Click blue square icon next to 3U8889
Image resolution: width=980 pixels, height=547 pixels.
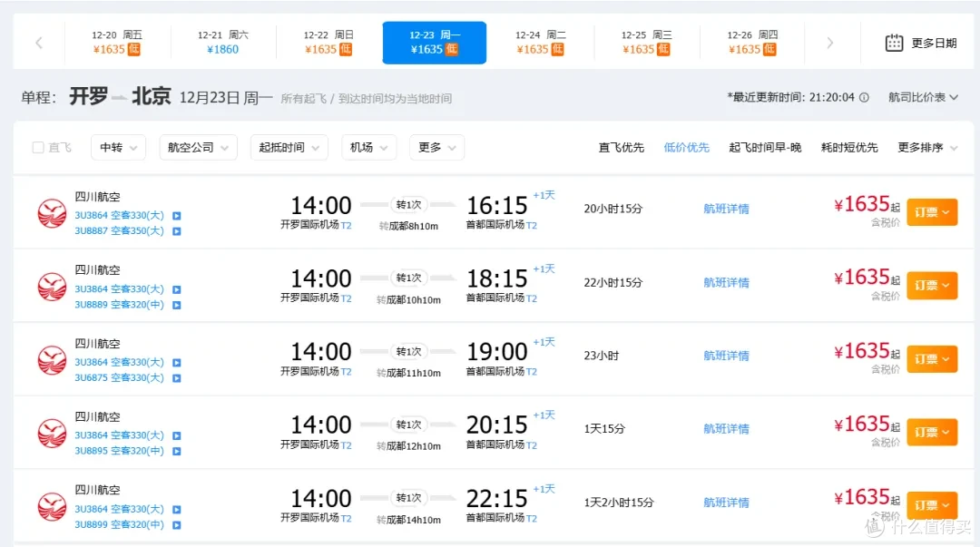coord(177,305)
